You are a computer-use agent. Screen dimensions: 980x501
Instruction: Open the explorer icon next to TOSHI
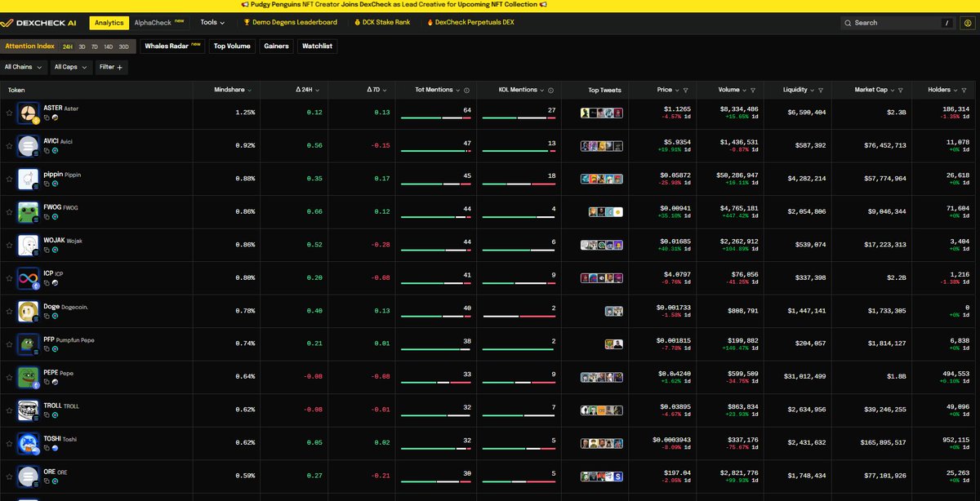[x=55, y=449]
